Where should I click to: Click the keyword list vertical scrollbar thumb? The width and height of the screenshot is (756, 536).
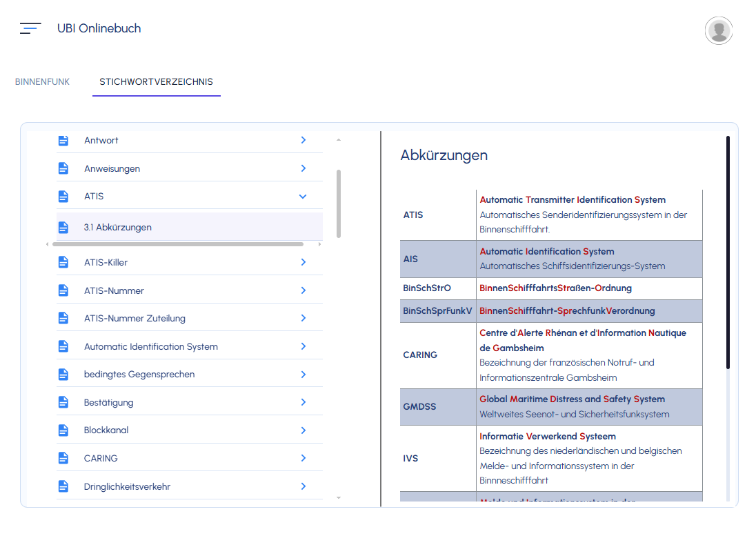pos(339,204)
